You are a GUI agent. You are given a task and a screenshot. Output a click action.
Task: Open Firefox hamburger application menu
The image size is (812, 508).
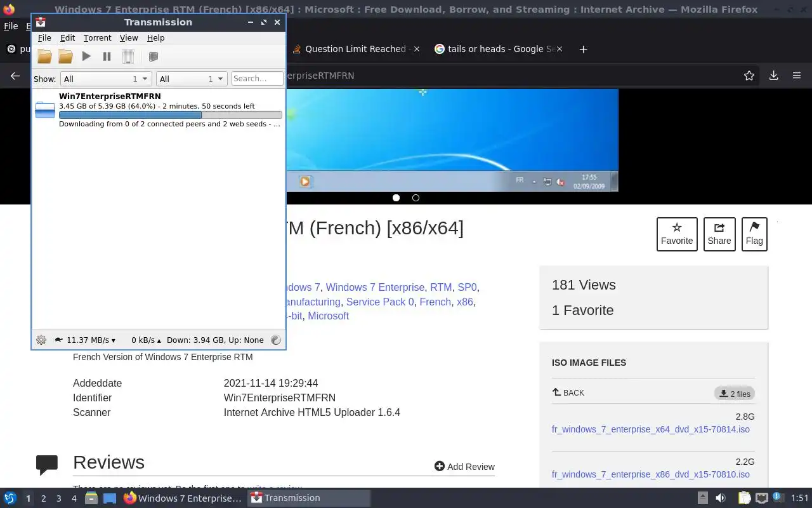click(x=797, y=76)
